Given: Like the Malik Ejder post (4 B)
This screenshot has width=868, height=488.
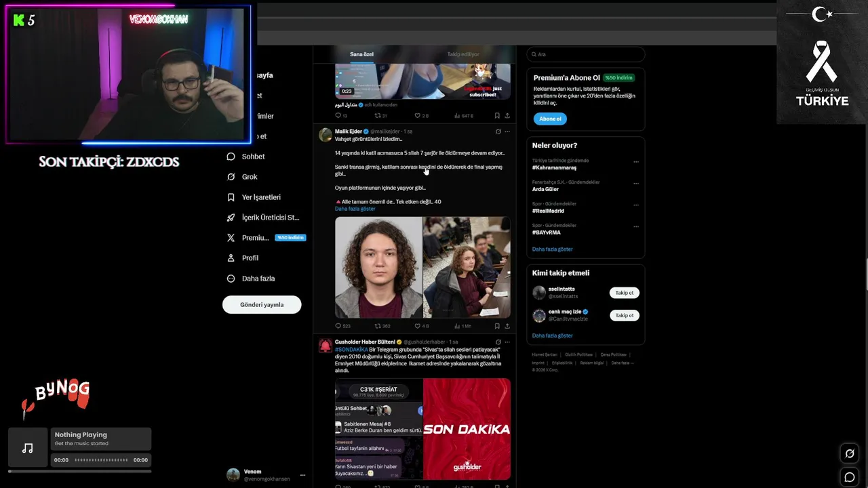Looking at the screenshot, I should tap(417, 326).
